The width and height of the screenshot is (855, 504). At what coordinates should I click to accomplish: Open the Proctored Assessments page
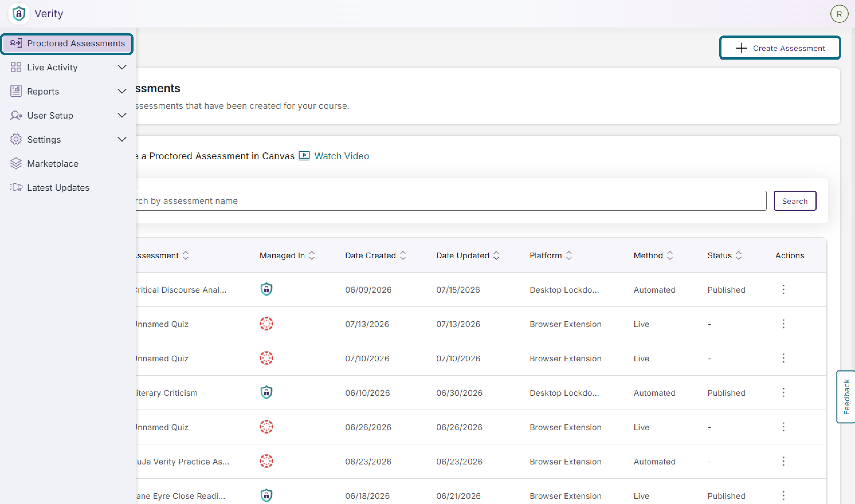coord(67,44)
